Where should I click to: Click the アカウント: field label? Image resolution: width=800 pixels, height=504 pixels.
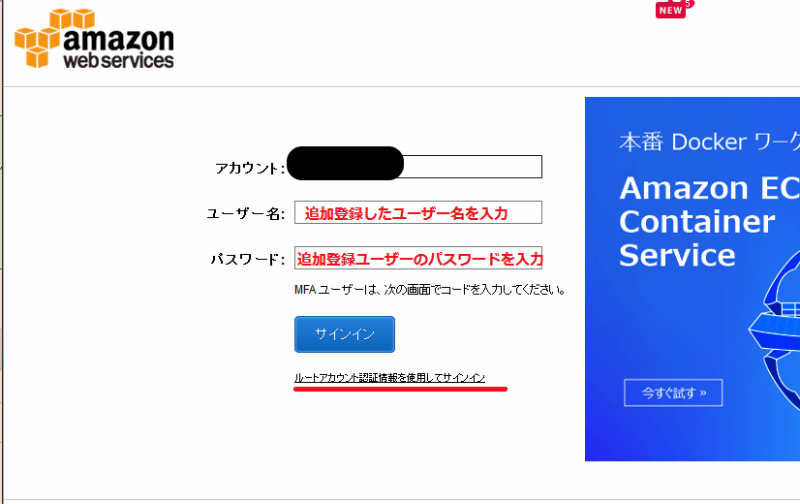[249, 168]
